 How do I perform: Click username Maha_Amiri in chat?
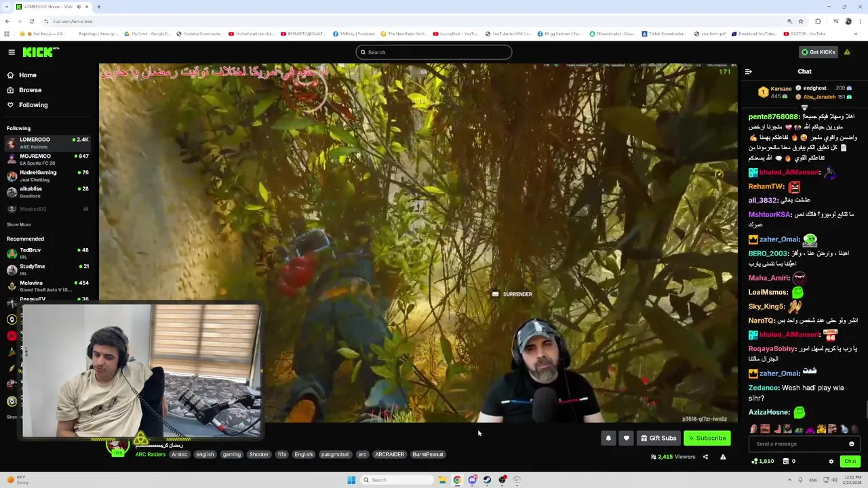pyautogui.click(x=768, y=278)
